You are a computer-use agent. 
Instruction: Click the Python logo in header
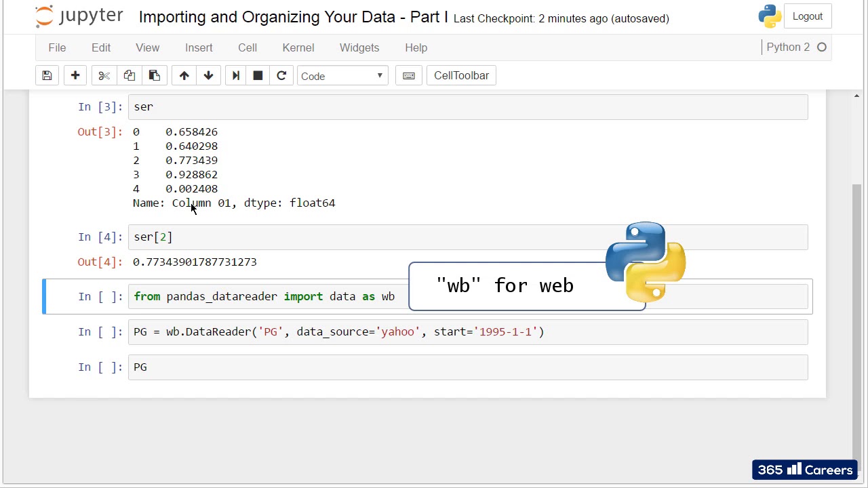(x=770, y=16)
